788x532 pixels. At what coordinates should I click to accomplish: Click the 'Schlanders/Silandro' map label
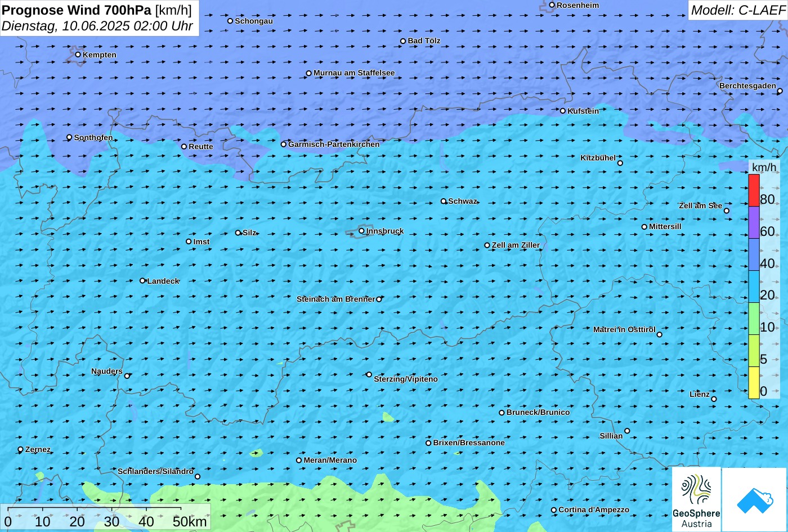[x=156, y=471]
